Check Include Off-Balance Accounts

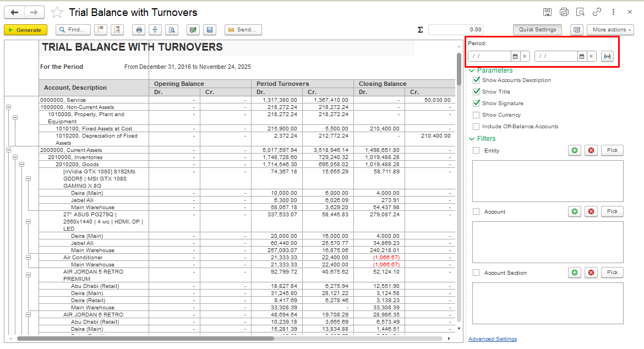[476, 127]
